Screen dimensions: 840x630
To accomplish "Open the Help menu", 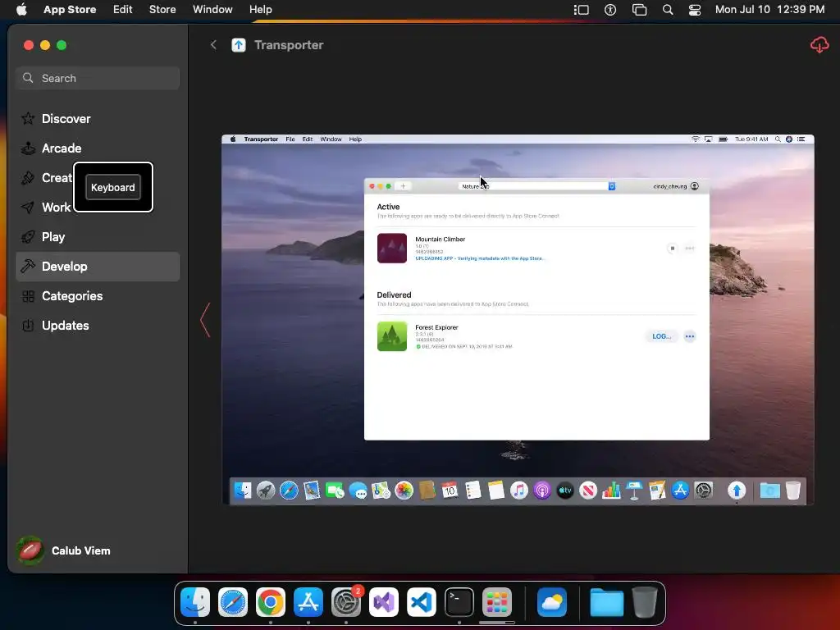I will [x=260, y=9].
